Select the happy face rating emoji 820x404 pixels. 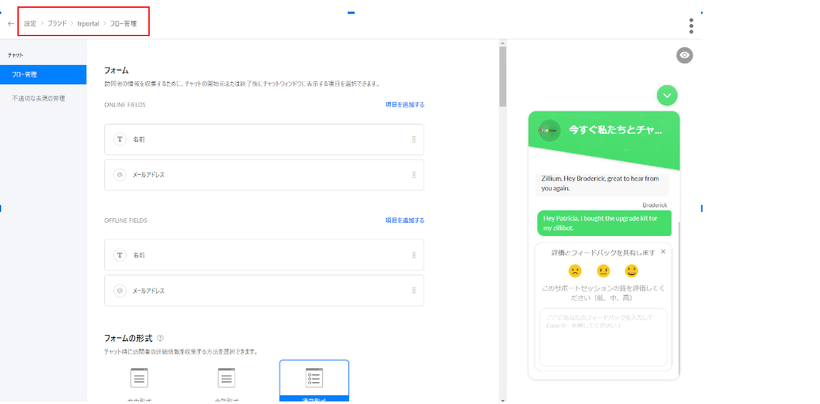click(631, 271)
